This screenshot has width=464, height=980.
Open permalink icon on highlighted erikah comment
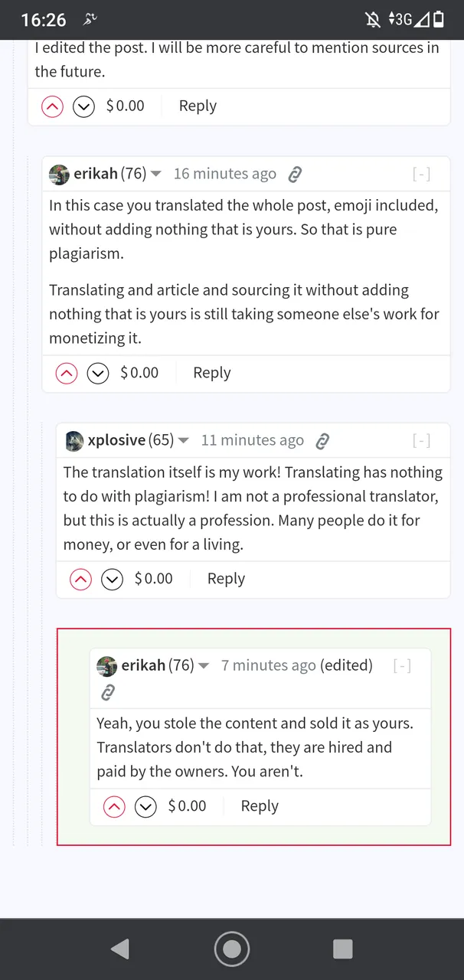[x=108, y=693]
